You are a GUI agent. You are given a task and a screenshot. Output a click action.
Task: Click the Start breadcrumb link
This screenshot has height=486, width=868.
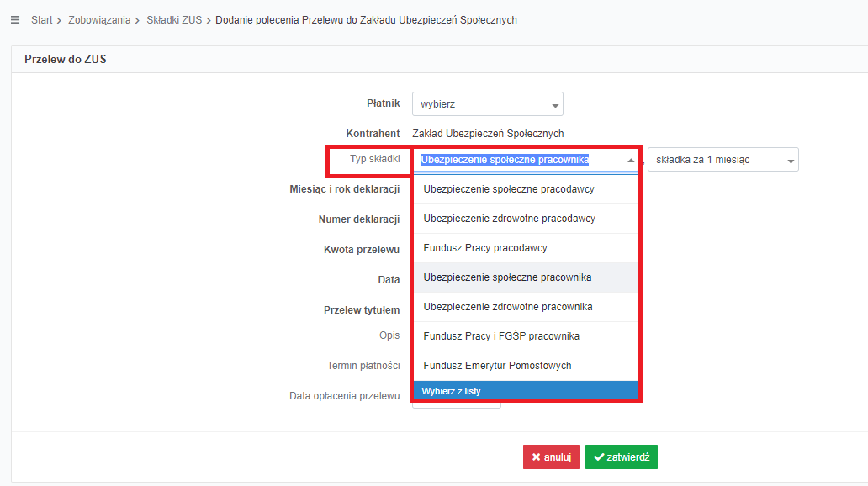41,20
